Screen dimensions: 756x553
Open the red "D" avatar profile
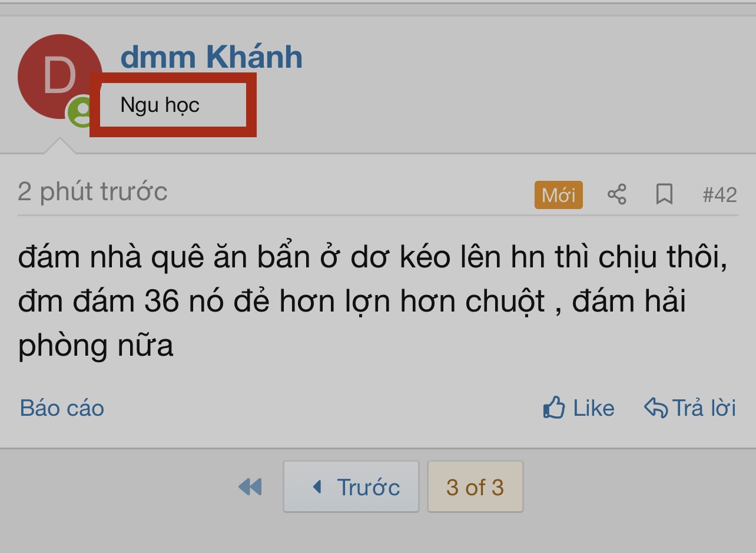point(59,77)
